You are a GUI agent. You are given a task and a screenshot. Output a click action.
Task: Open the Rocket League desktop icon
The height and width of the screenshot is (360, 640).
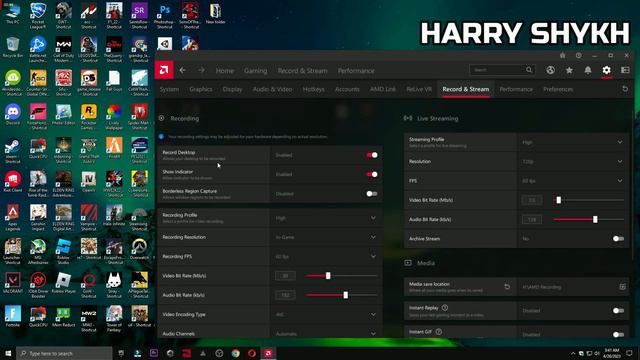tap(38, 16)
